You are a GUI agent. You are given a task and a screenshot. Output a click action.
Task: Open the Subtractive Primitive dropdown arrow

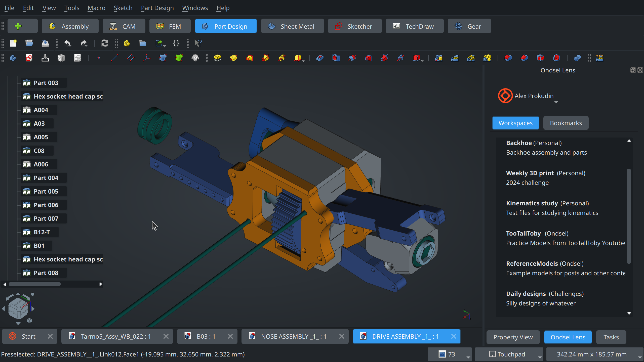[x=422, y=61]
